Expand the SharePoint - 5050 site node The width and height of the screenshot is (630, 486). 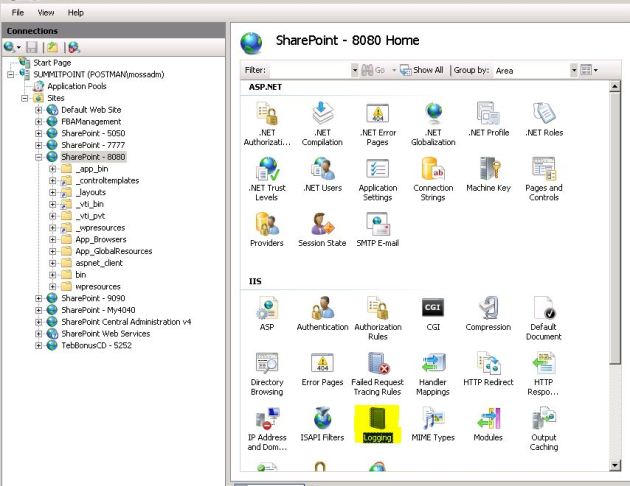click(x=39, y=133)
